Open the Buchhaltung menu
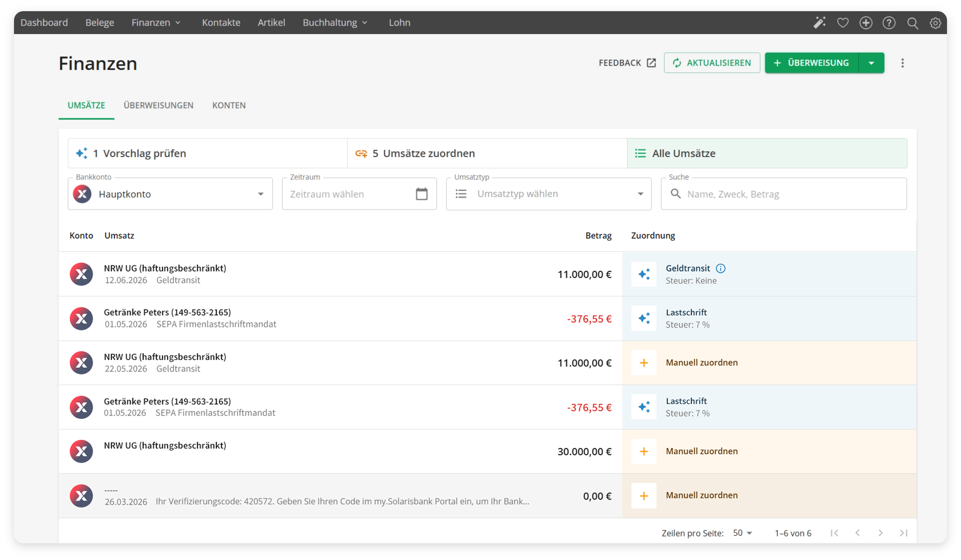The image size is (961, 560). point(335,22)
